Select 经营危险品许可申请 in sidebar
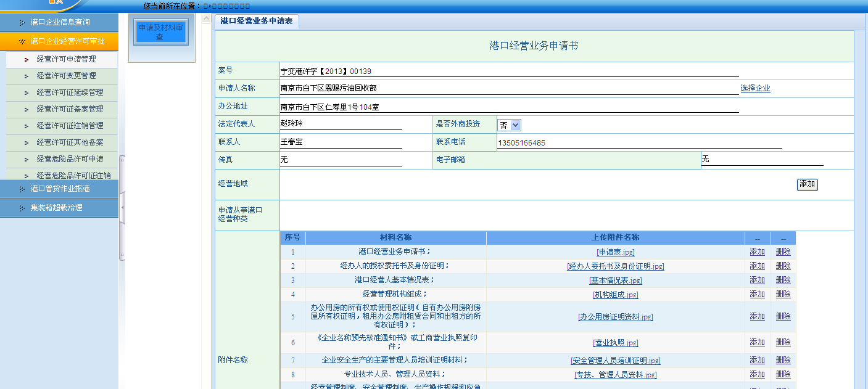This screenshot has height=389, width=868. coord(70,159)
